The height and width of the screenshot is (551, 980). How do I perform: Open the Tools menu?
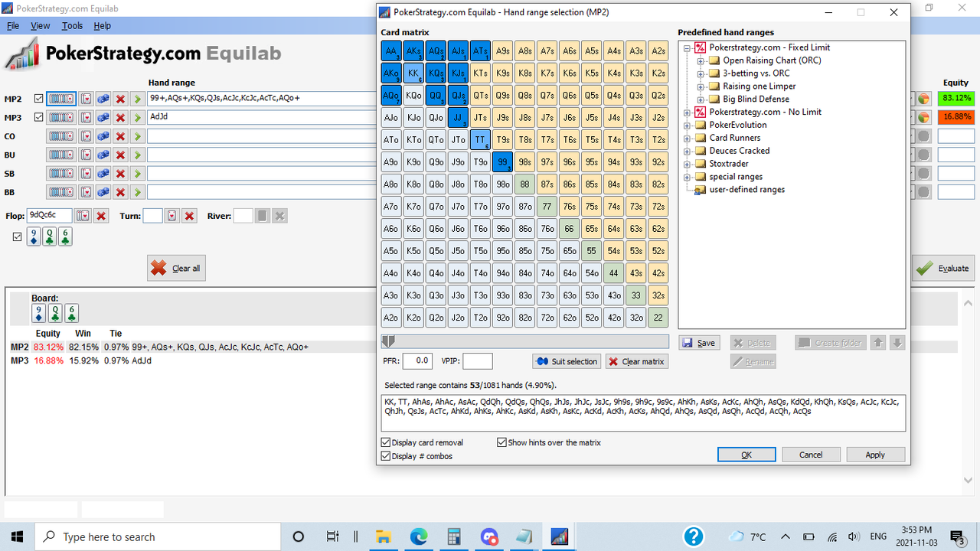(x=72, y=25)
